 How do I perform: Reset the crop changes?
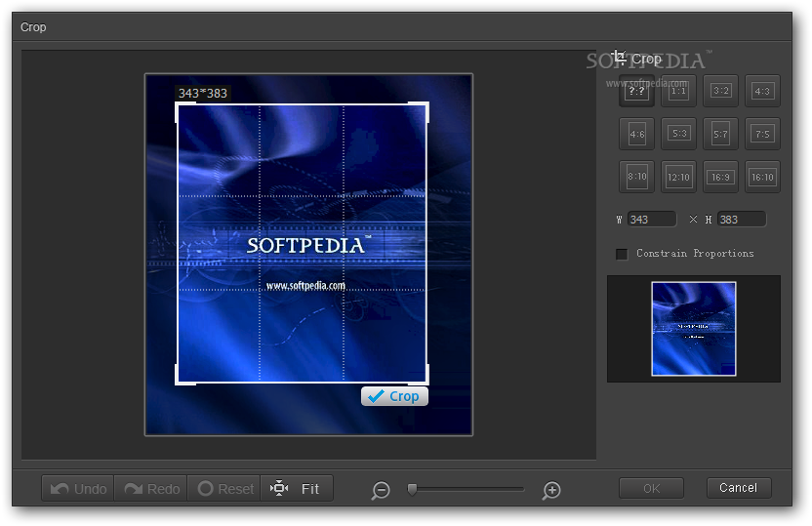tap(224, 488)
